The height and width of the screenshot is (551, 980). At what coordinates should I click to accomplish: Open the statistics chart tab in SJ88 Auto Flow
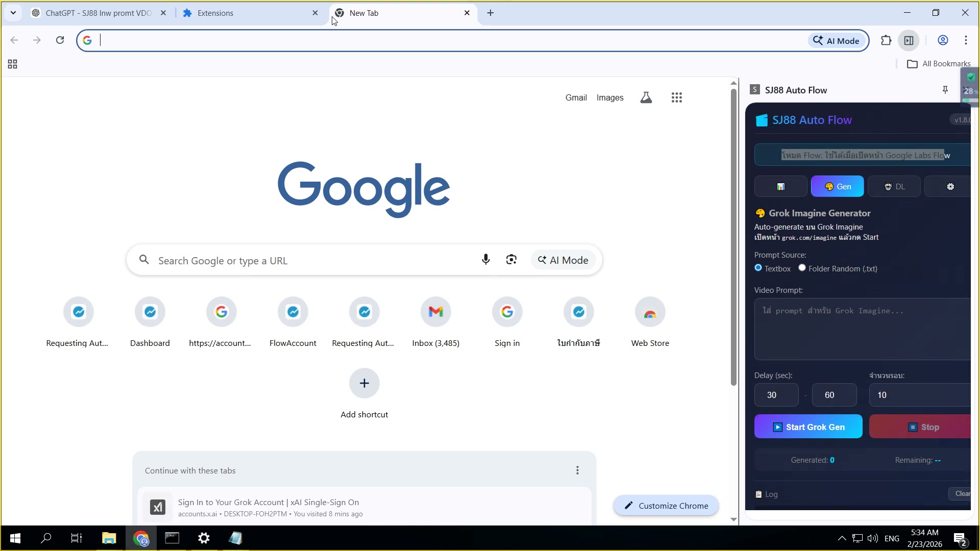tap(780, 186)
